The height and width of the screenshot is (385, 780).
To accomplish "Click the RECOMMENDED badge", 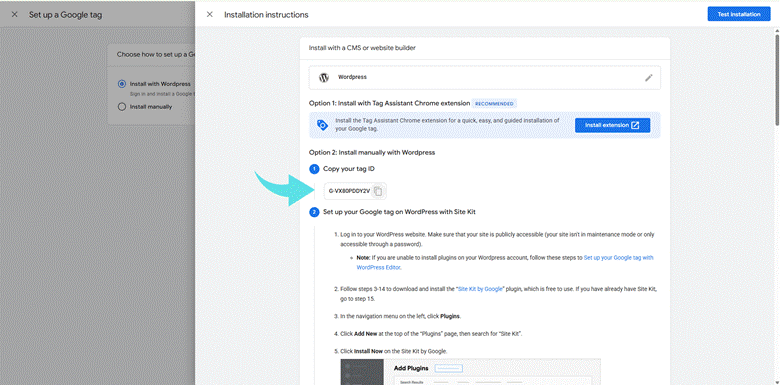I will click(494, 103).
